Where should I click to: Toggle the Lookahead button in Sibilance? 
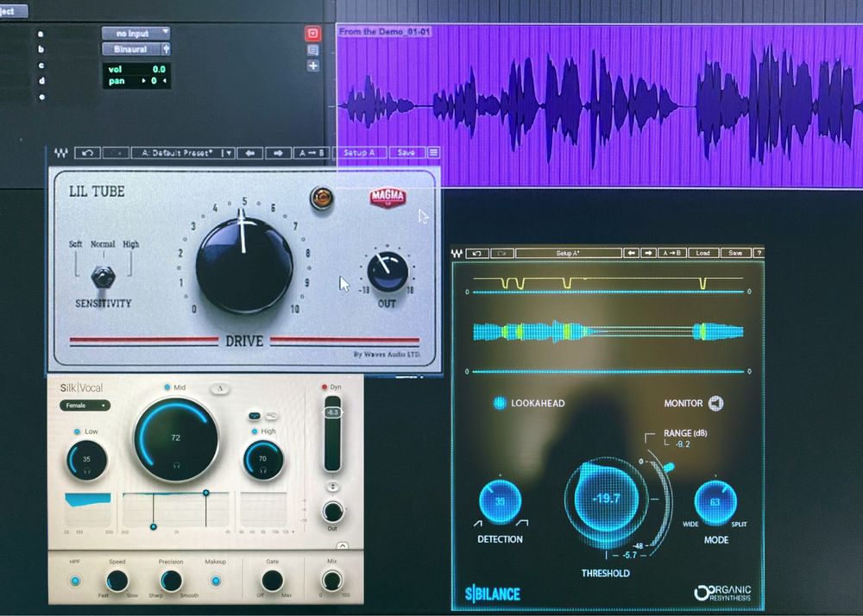(499, 403)
